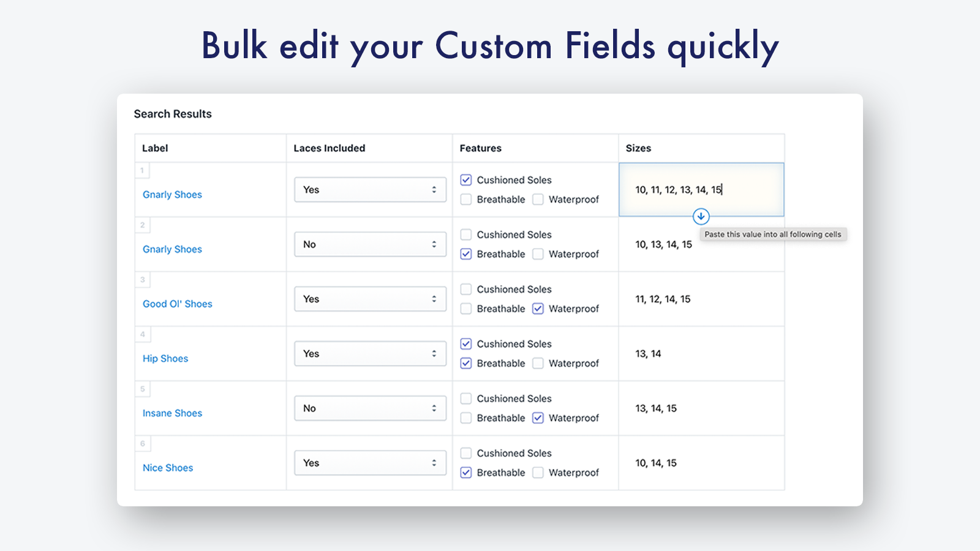Open the Good Ol' Shoes link
This screenshot has height=551, width=980.
coord(177,304)
